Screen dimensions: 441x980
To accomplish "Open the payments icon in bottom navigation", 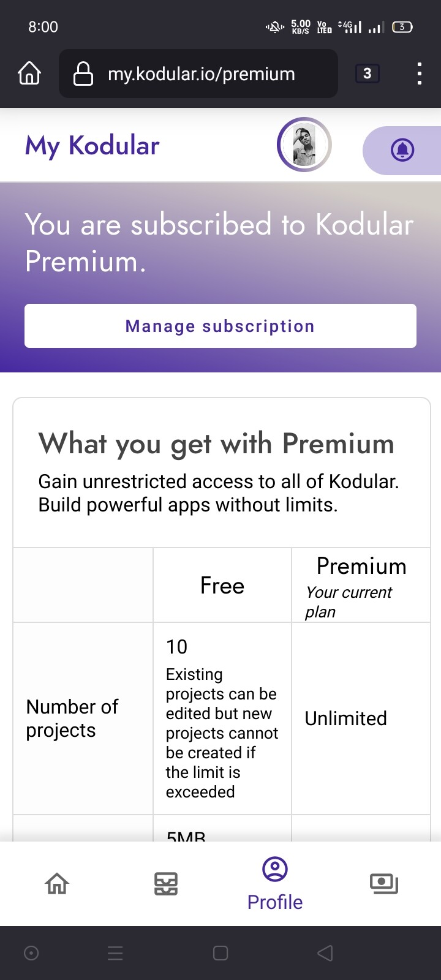I will point(384,884).
